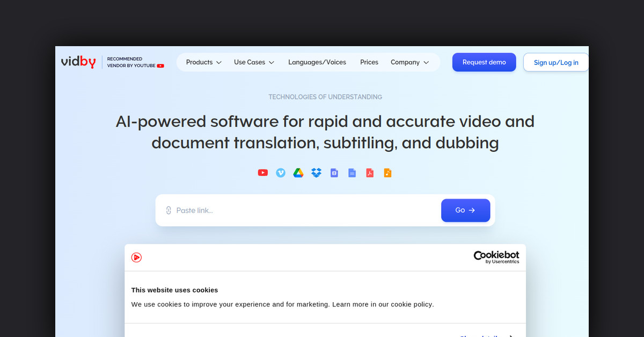Click the Request demo button
This screenshot has height=337, width=644.
click(484, 62)
